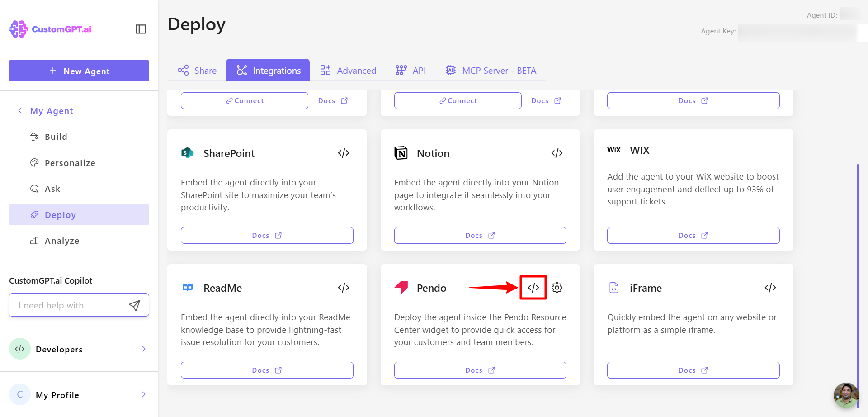
Task: Open the API tab
Action: click(410, 70)
